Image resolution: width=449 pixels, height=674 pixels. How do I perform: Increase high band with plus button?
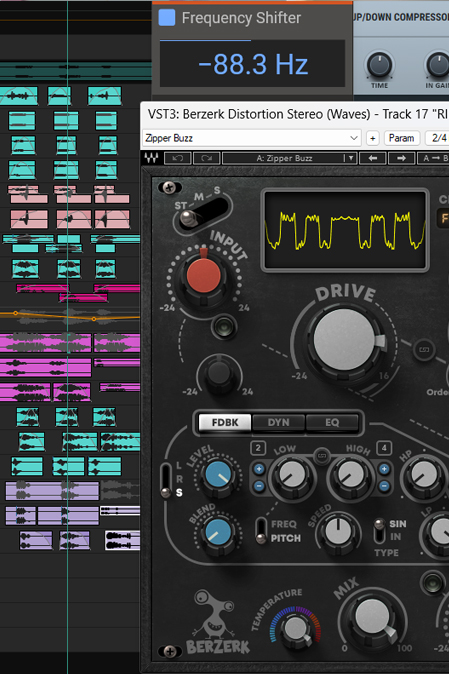[x=384, y=469]
